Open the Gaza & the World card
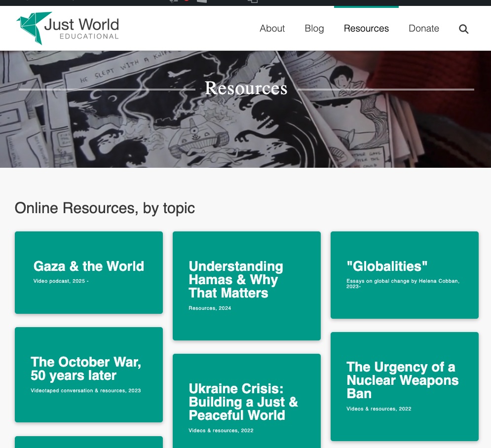 pyautogui.click(x=89, y=266)
